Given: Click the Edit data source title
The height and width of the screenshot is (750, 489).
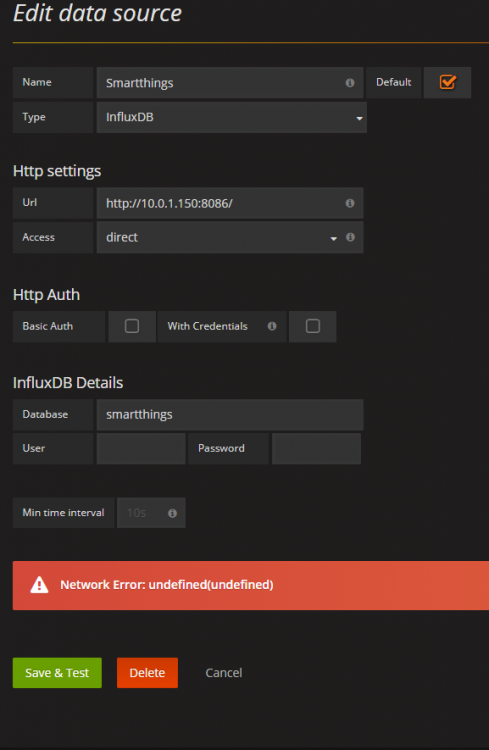Looking at the screenshot, I should 98,13.
